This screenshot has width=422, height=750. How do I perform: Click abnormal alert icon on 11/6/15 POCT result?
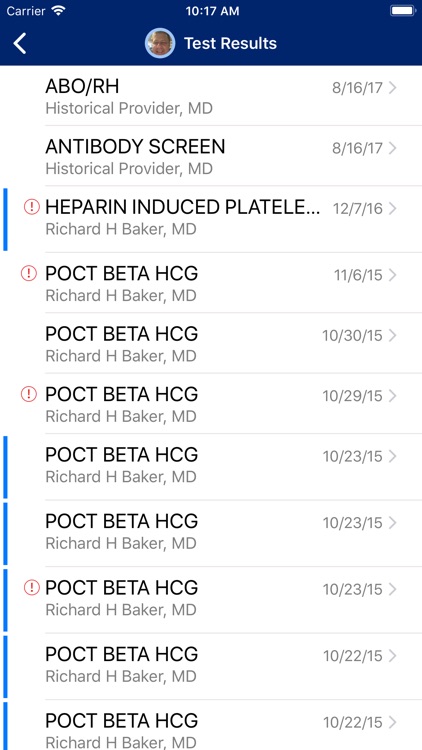(x=29, y=274)
